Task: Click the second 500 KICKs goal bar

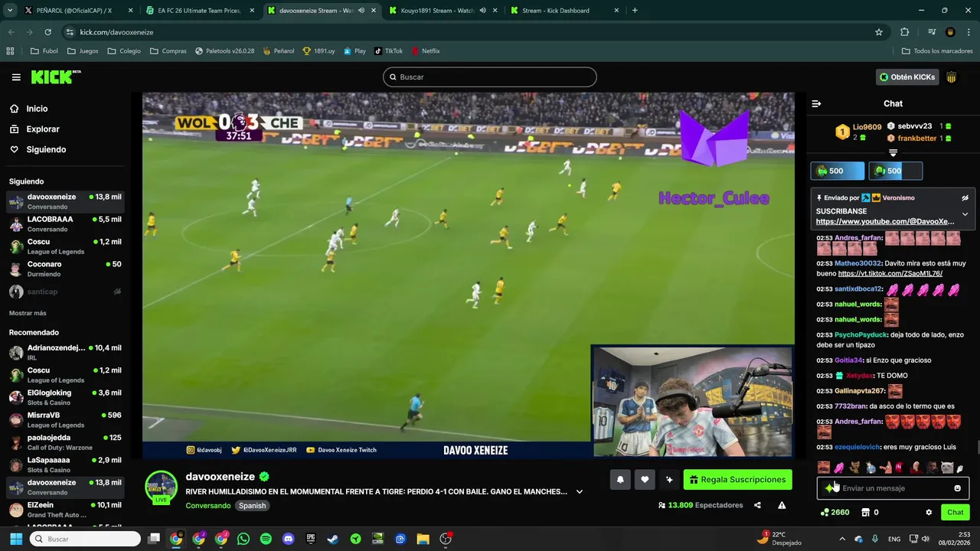Action: tap(895, 171)
